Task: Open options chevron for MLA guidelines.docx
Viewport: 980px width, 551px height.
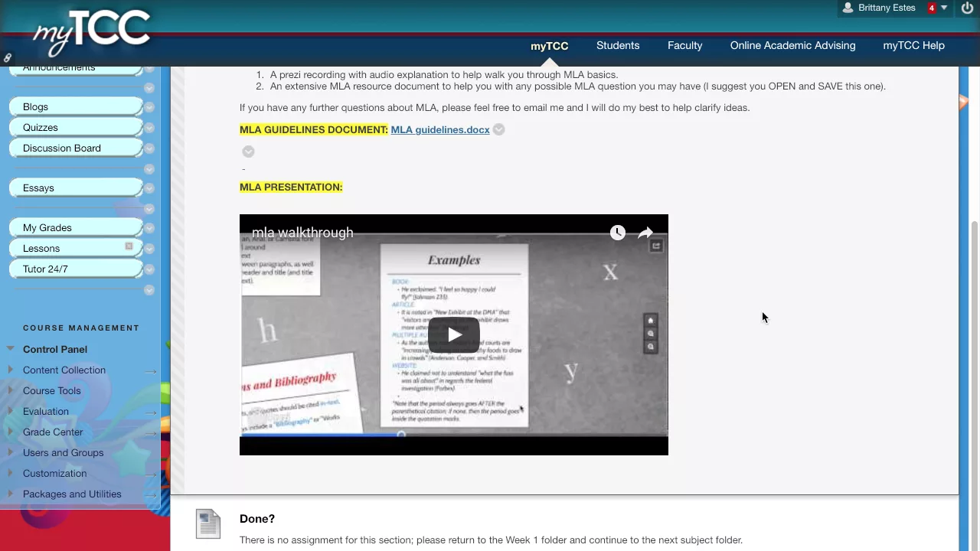Action: (x=498, y=129)
